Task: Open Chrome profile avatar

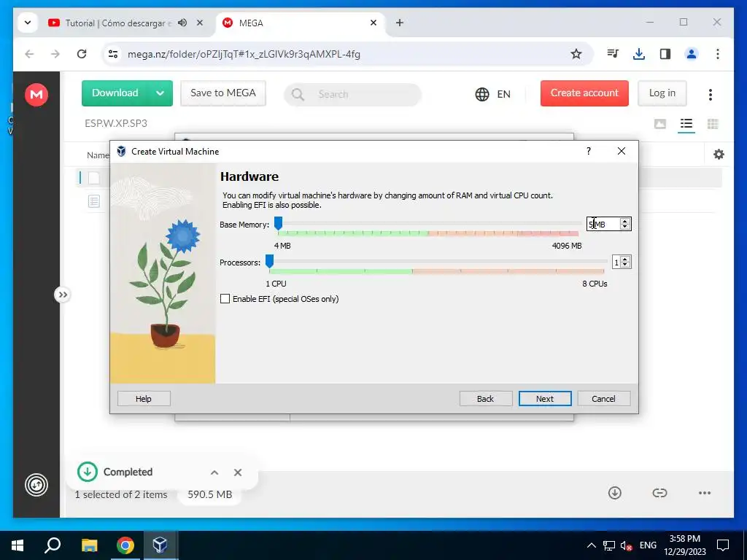Action: [692, 54]
